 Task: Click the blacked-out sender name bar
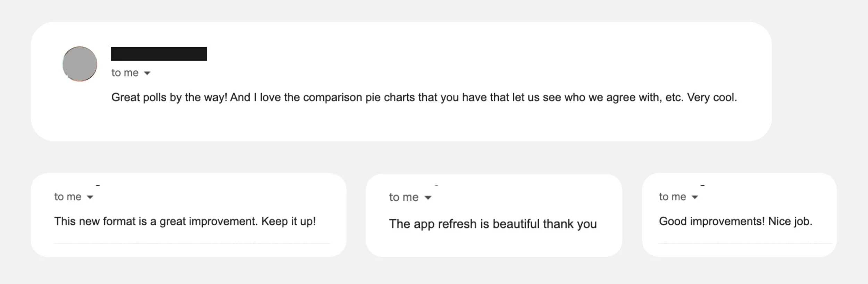159,54
